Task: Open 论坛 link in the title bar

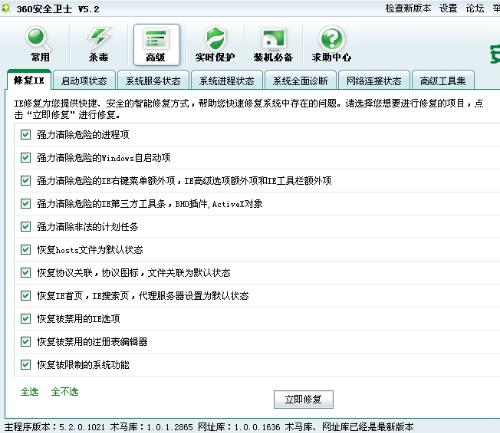Action: tap(475, 8)
